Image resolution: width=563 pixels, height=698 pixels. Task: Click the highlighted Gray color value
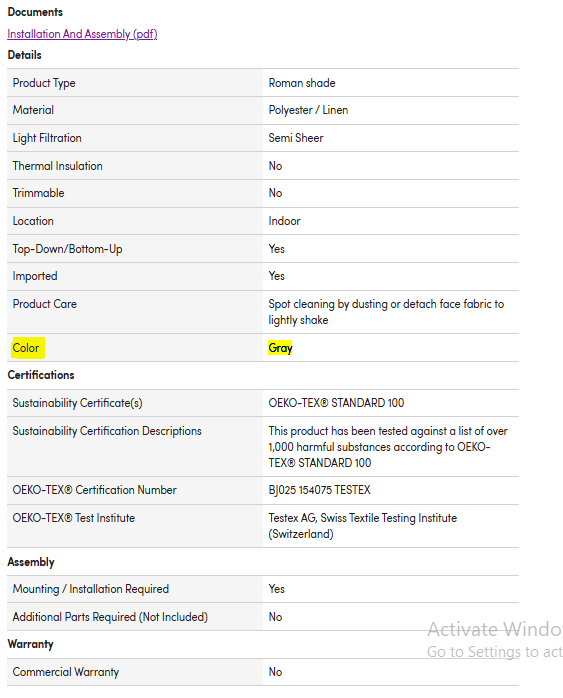280,348
